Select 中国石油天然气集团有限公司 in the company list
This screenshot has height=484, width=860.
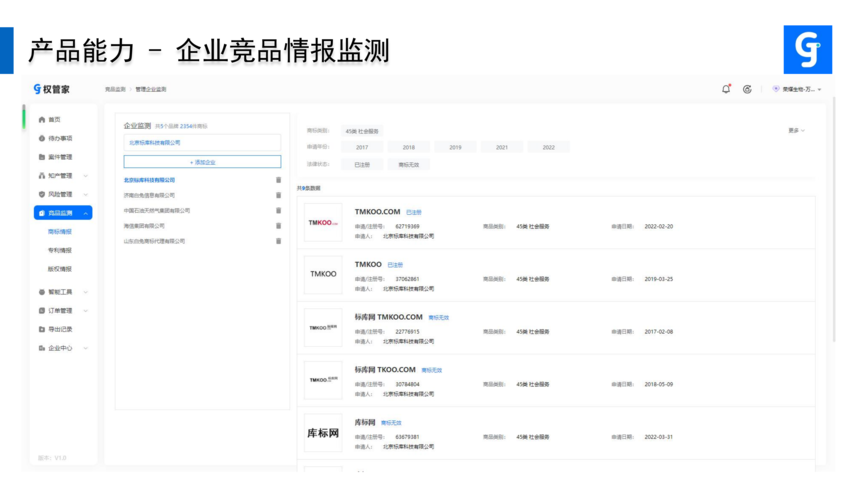[x=157, y=211]
